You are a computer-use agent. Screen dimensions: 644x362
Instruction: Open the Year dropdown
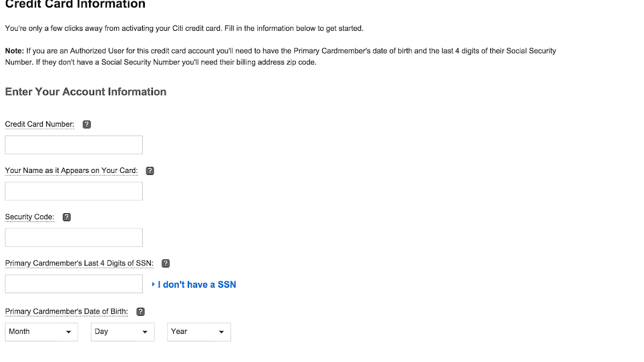coord(199,332)
